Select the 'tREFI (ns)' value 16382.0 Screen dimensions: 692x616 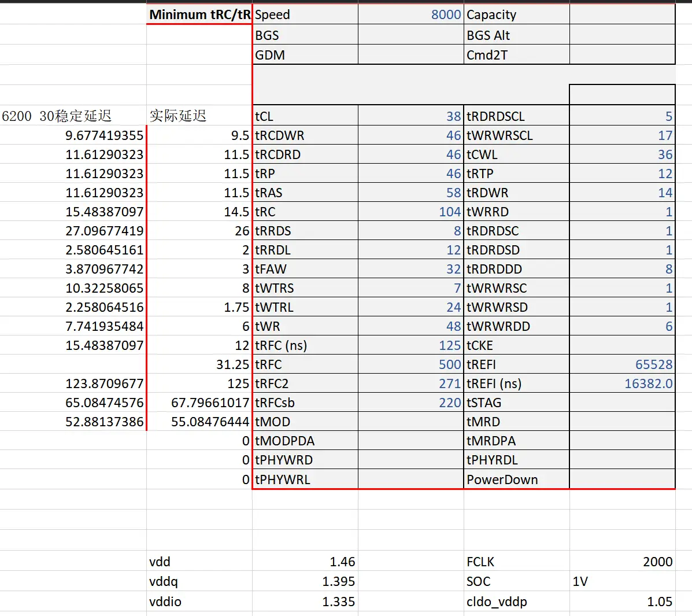(622, 383)
